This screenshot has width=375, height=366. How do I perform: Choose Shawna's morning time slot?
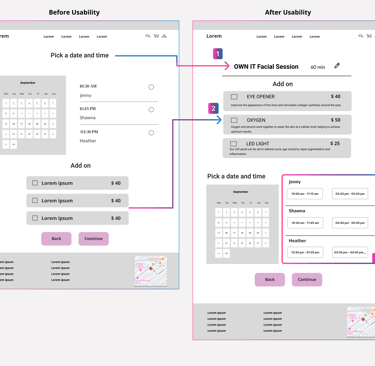305,223
